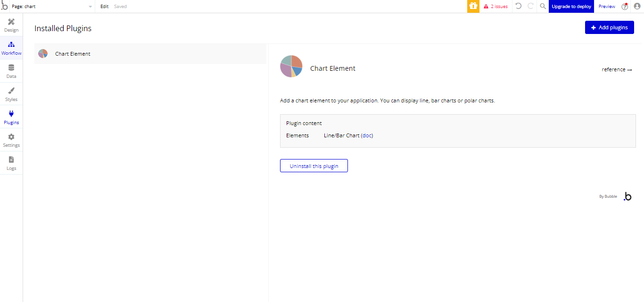Click the Chart Element title in details
The width and height of the screenshot is (644, 302).
pyautogui.click(x=333, y=68)
